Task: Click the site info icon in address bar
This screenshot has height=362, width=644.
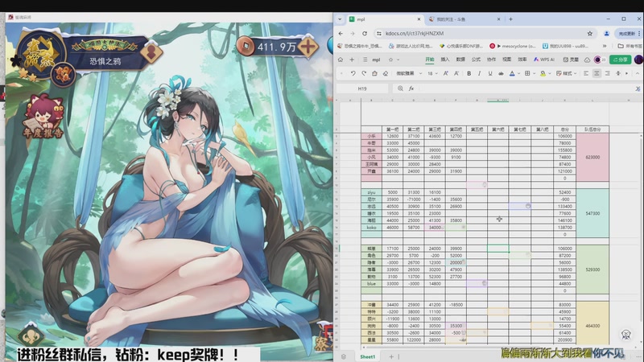Action: point(378,33)
